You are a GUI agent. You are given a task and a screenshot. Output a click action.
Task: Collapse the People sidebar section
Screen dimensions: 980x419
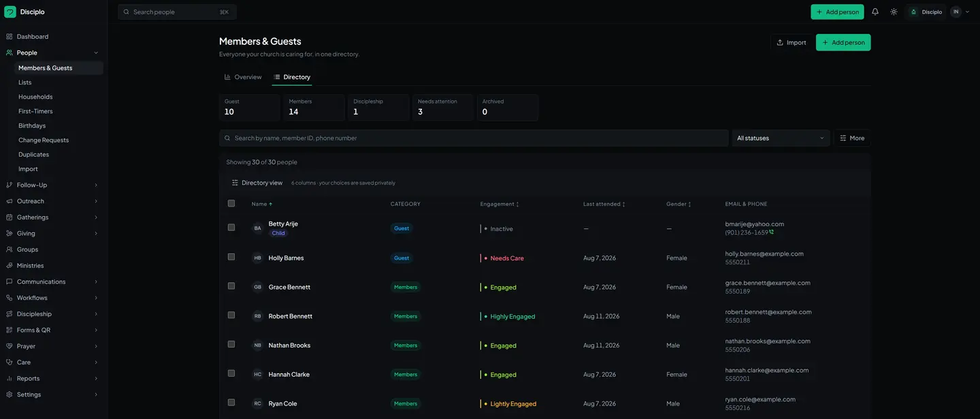[x=96, y=53]
